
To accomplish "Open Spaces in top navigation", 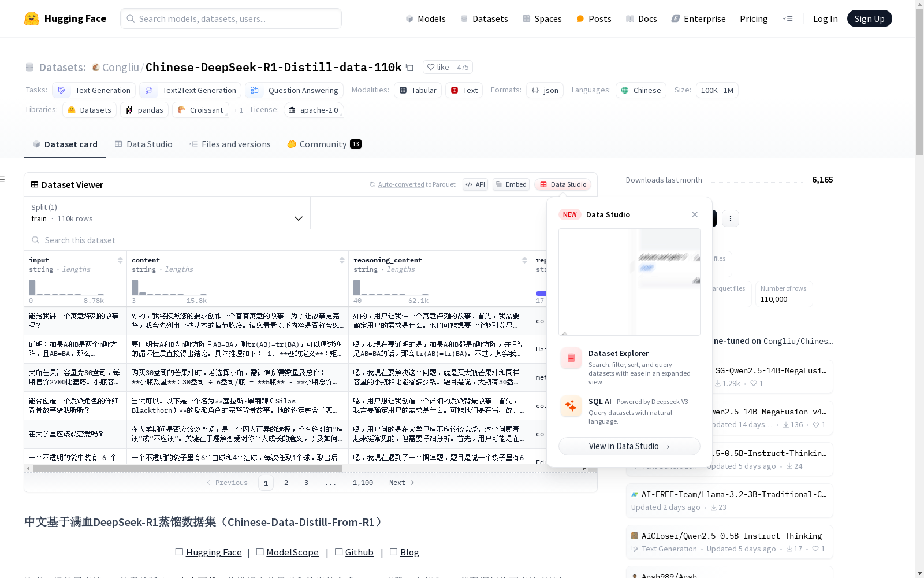I will point(542,18).
